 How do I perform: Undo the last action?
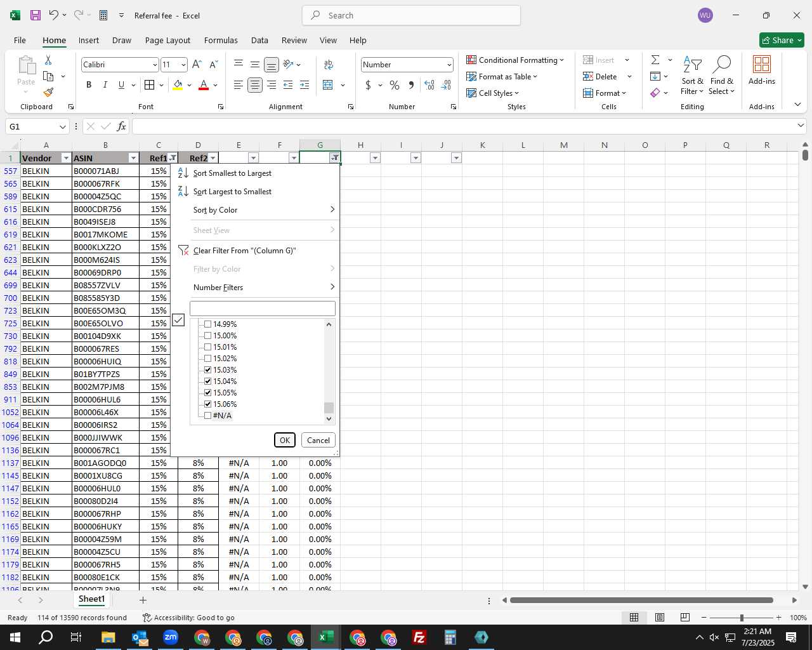coord(54,15)
